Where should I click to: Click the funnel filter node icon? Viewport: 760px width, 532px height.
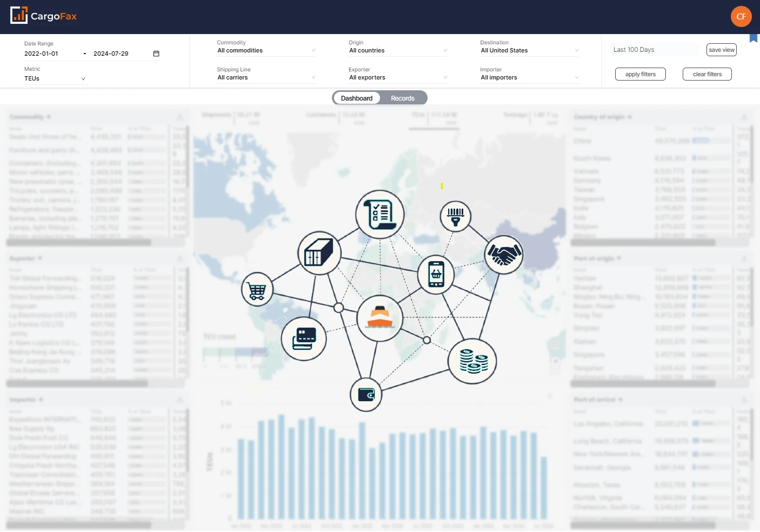(x=456, y=216)
